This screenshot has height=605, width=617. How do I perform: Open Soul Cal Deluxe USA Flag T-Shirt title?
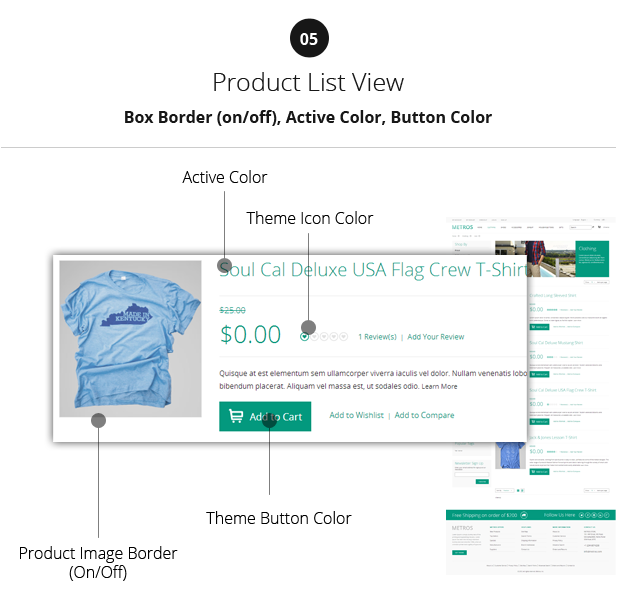pos(373,270)
